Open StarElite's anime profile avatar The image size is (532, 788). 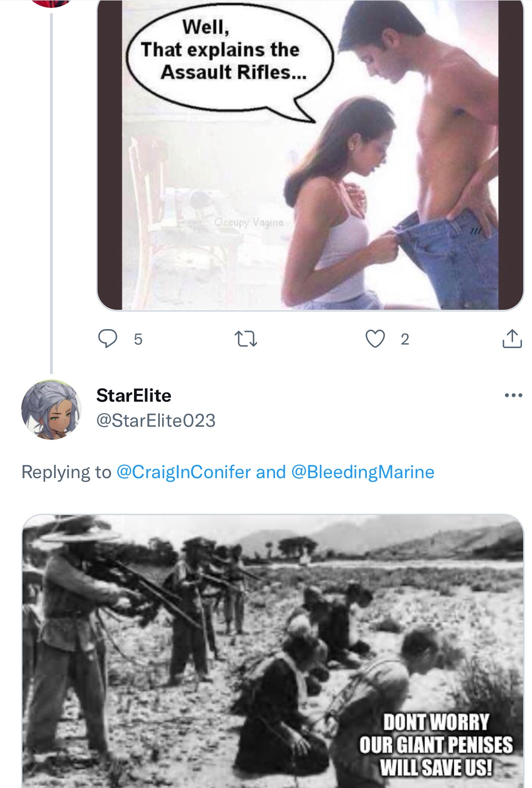click(51, 410)
